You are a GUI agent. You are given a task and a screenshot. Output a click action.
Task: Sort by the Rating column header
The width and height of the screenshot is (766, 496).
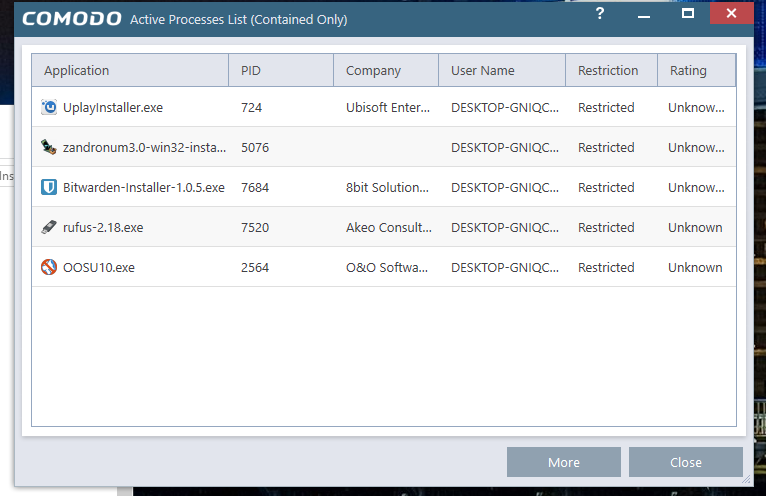[x=697, y=70]
